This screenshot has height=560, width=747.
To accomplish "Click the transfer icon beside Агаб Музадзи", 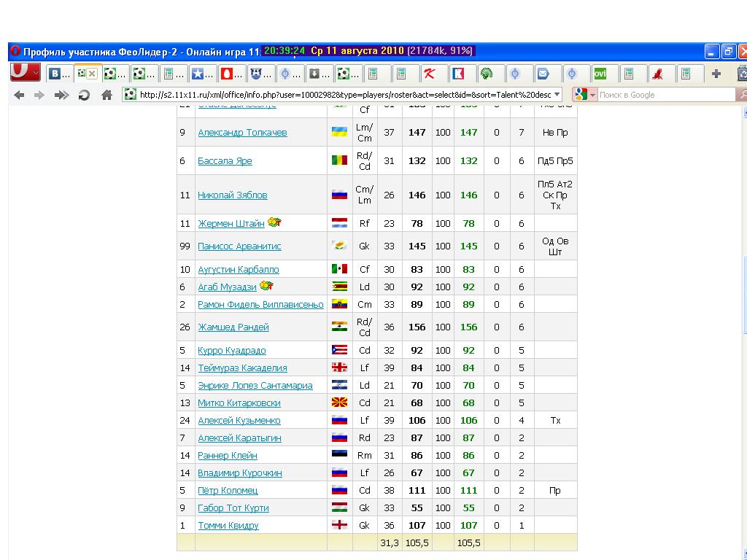I will [267, 286].
